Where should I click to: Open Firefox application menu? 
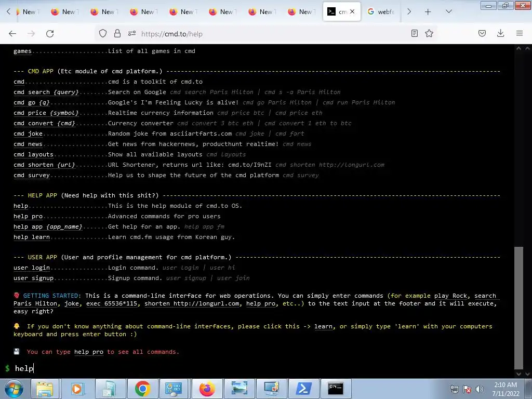[520, 33]
